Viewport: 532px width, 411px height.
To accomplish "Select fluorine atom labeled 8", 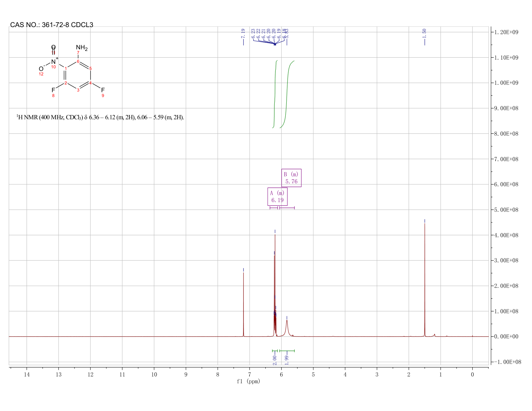I will pyautogui.click(x=53, y=90).
